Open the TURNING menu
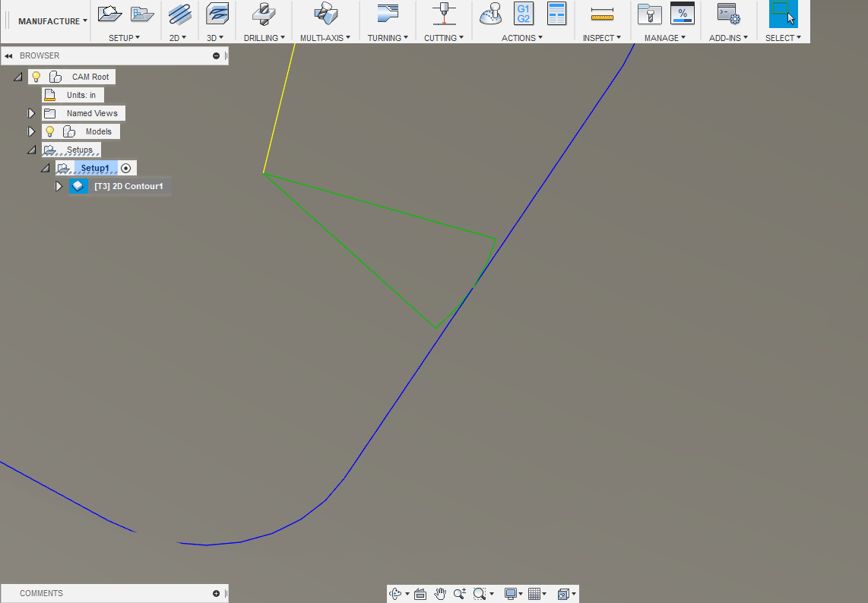The image size is (868, 603). tap(388, 38)
